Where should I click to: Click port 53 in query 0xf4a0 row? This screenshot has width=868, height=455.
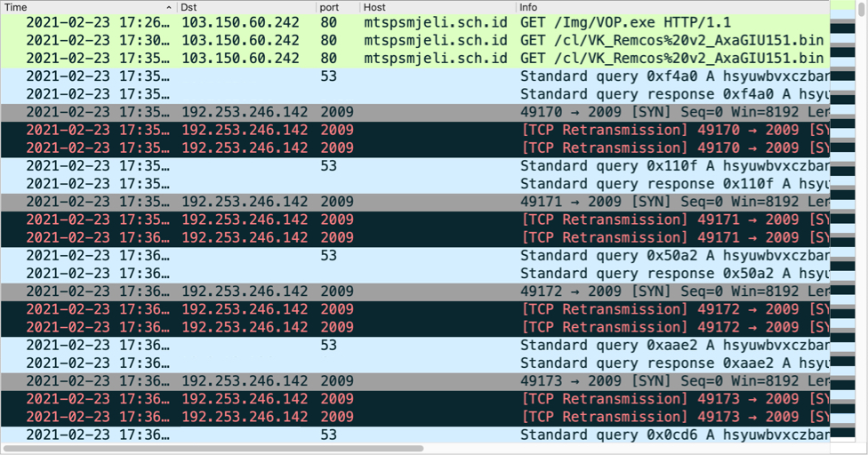coord(329,76)
